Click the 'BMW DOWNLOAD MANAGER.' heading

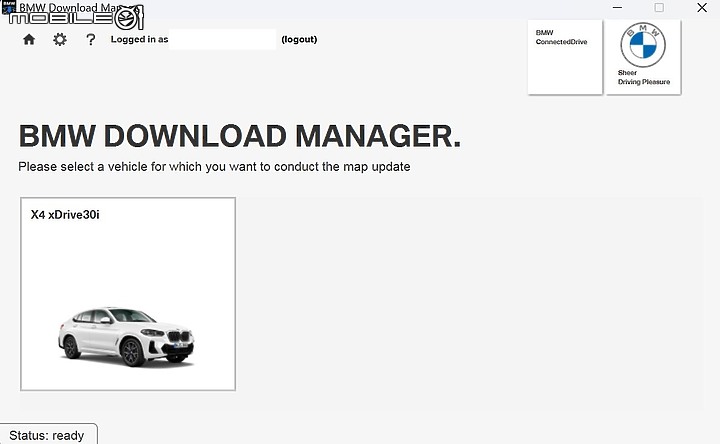click(239, 136)
